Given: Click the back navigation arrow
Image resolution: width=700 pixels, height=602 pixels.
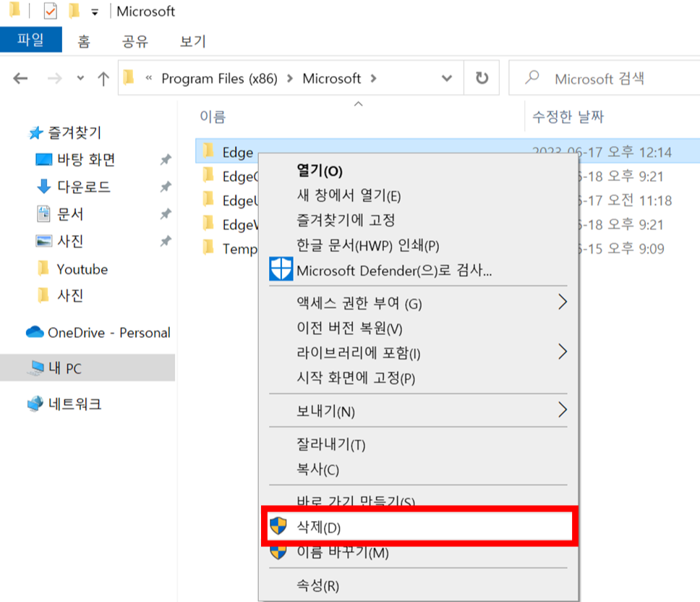Looking at the screenshot, I should [20, 78].
